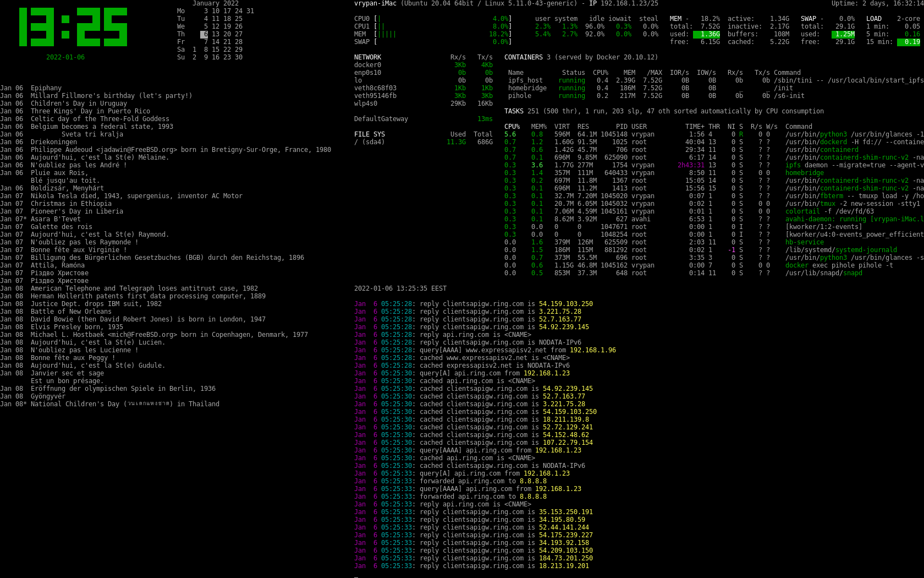The width and height of the screenshot is (924, 578).
Task: Click the 2h43:31 process time value
Action: tap(691, 165)
